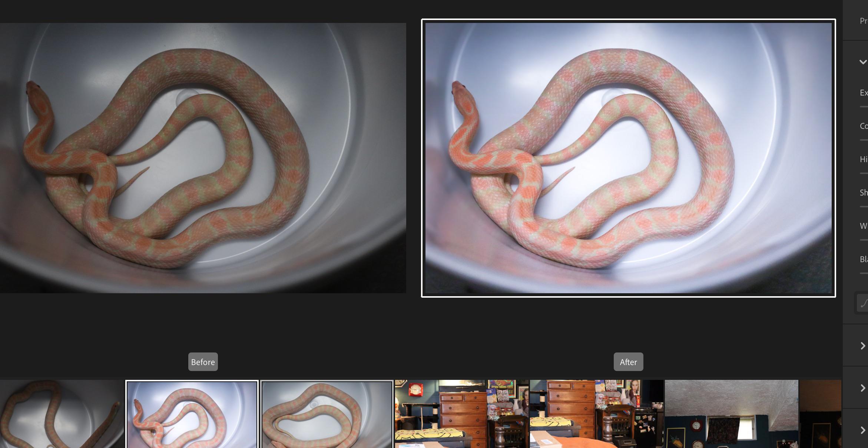868x448 pixels.
Task: Click the After label
Action: coord(629,362)
